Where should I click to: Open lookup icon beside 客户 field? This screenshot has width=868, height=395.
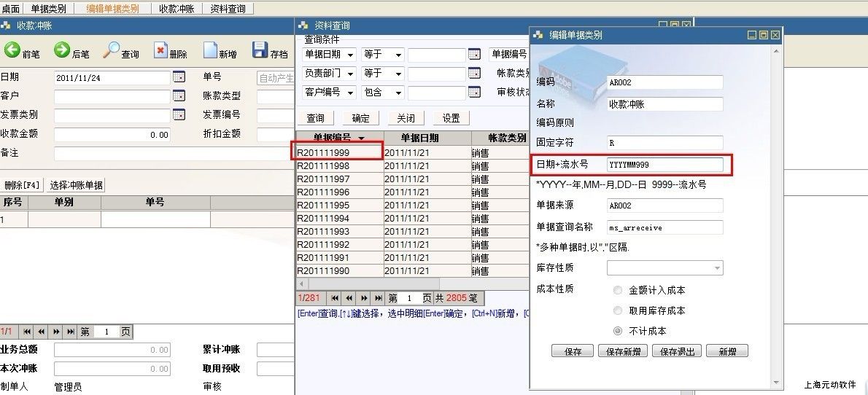click(179, 95)
